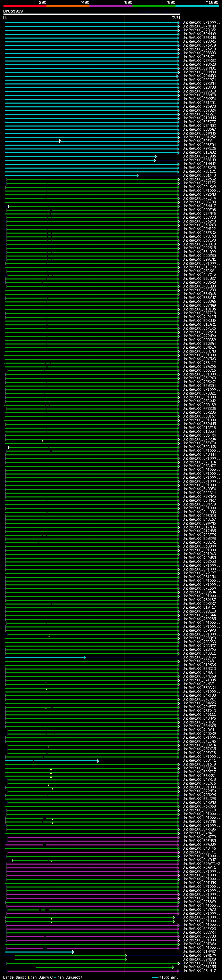
Task: Open hit UniRef100_A7QKV2
Action: click(x=199, y=31)
